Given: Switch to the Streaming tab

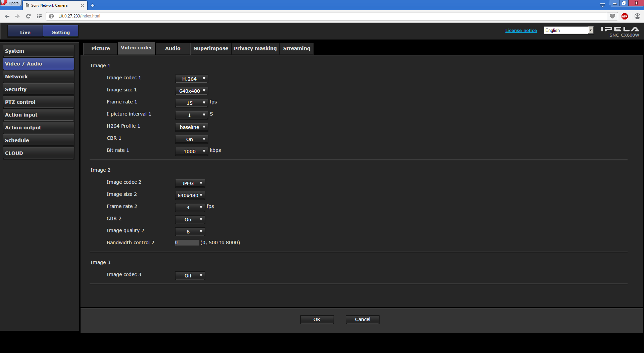Looking at the screenshot, I should [x=297, y=48].
